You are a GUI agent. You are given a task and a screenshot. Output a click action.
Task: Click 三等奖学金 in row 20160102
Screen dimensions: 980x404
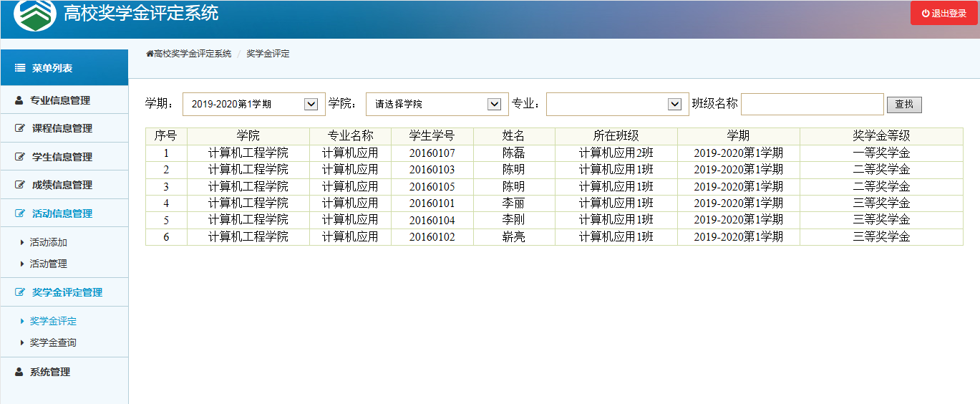881,237
